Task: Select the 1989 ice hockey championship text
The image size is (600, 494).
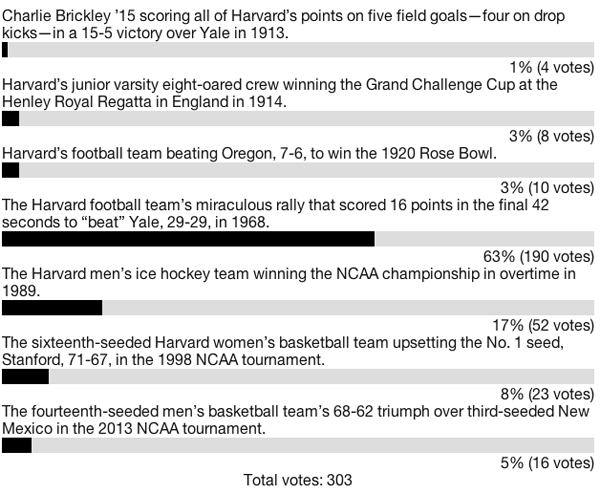Action: point(289,282)
